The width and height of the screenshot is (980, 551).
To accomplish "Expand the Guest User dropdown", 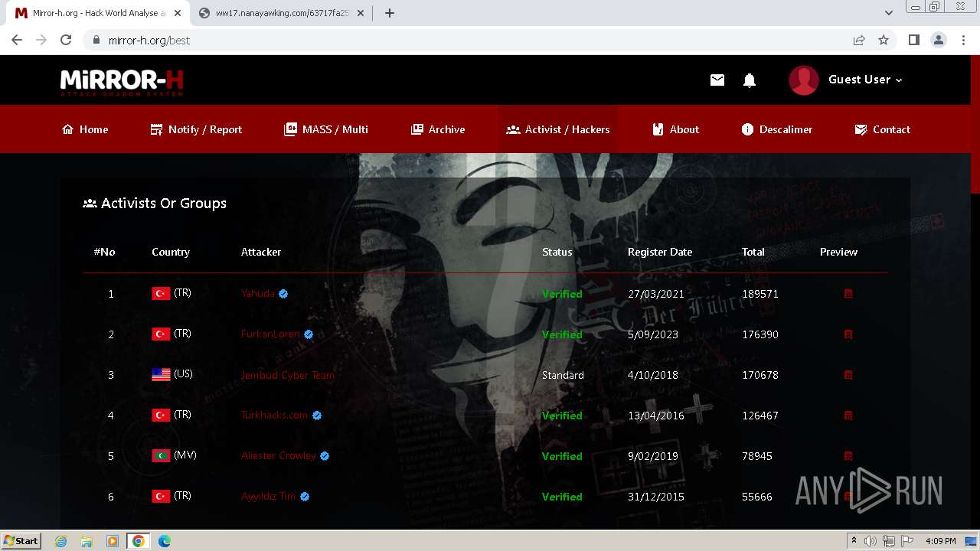I will tap(865, 80).
